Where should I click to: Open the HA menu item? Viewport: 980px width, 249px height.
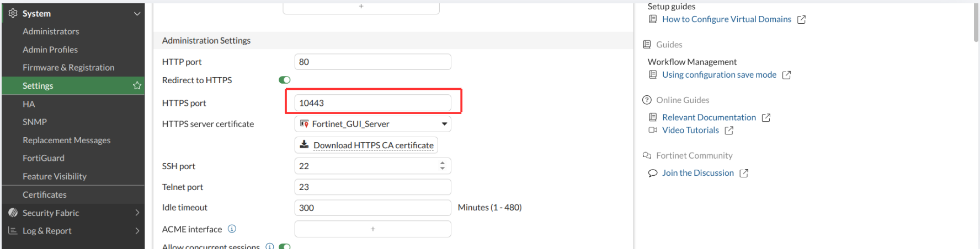point(29,104)
